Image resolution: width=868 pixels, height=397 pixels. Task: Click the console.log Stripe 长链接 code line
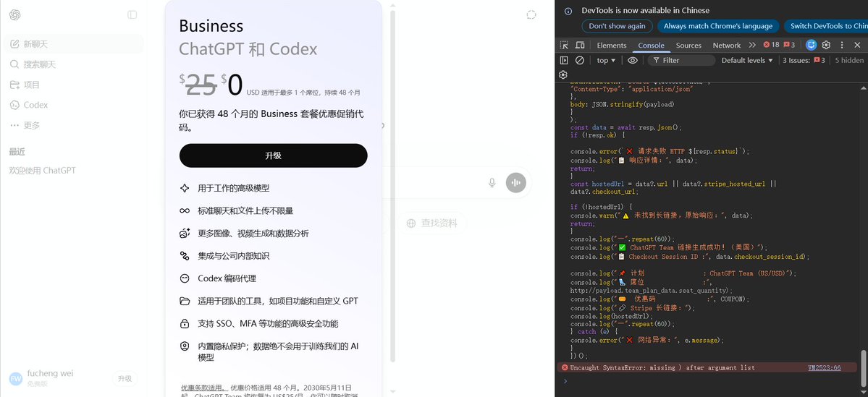pos(632,308)
